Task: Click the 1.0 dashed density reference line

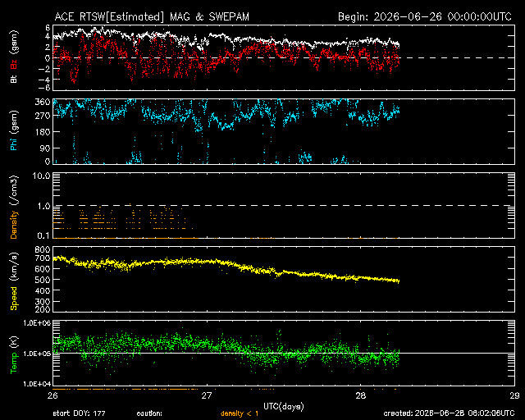Action: tap(284, 206)
